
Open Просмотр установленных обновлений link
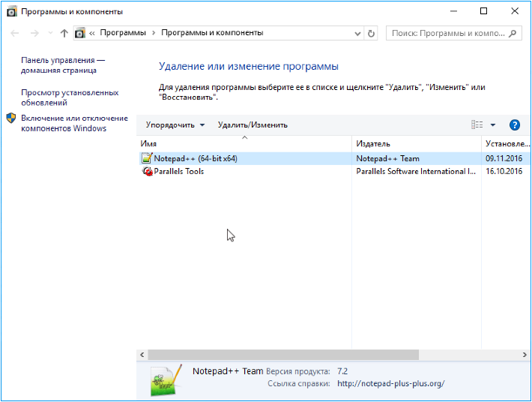click(x=70, y=97)
